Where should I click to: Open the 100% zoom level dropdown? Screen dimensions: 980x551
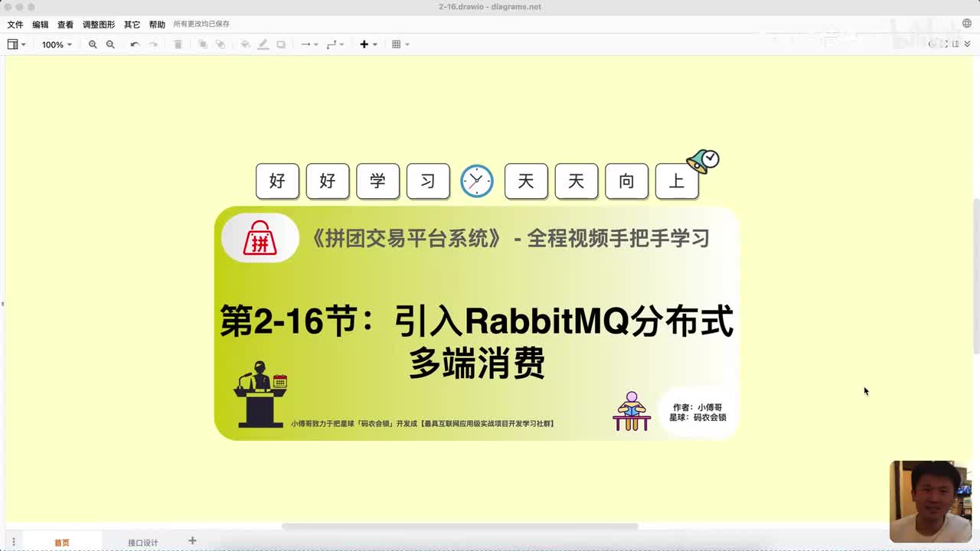(x=57, y=44)
